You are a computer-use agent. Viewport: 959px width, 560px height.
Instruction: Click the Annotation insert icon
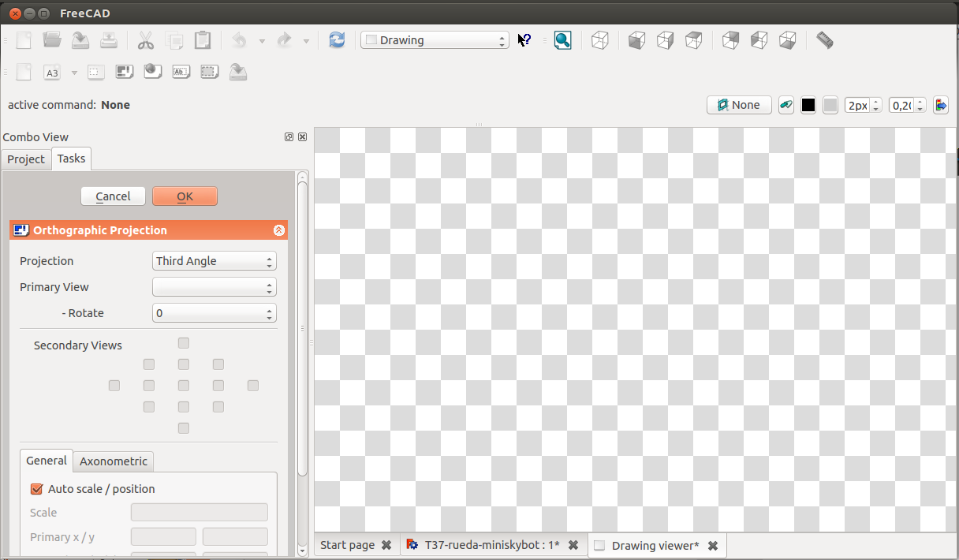click(x=181, y=73)
